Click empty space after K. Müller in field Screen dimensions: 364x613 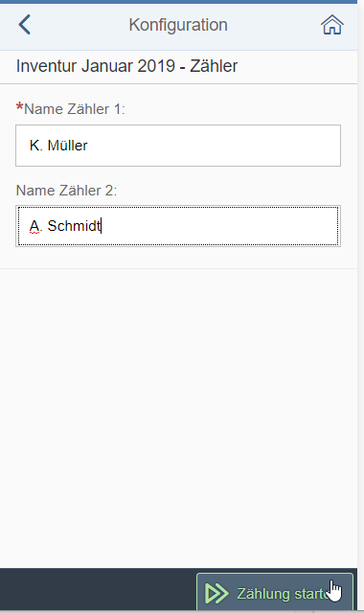point(215,146)
